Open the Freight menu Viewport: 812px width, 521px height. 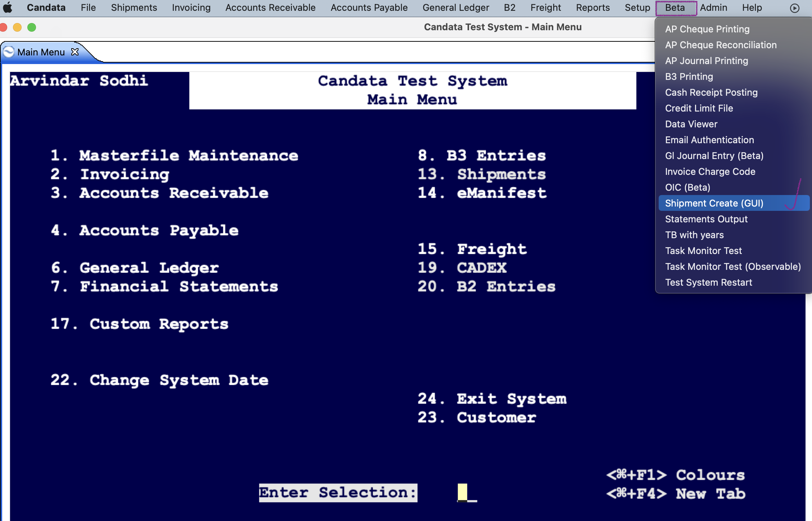[x=546, y=8]
